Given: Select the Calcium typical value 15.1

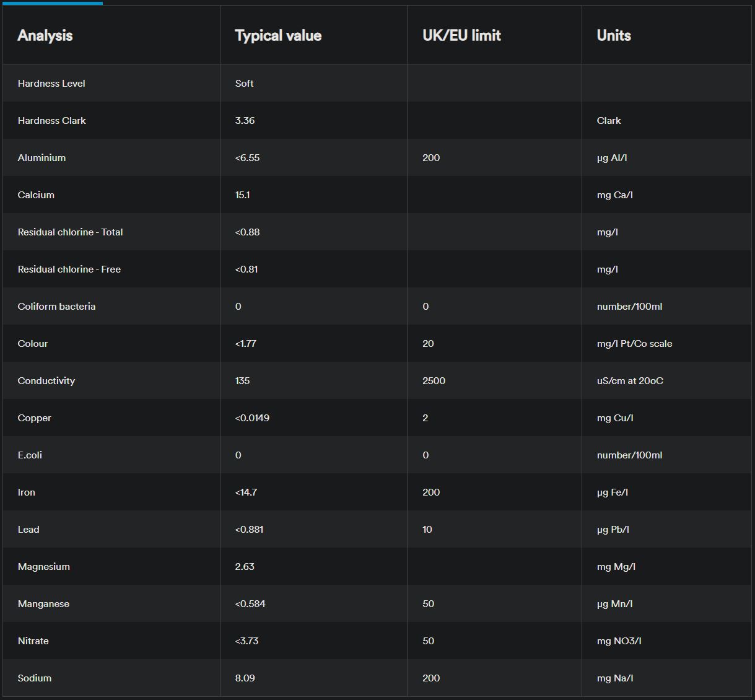Looking at the screenshot, I should 242,195.
